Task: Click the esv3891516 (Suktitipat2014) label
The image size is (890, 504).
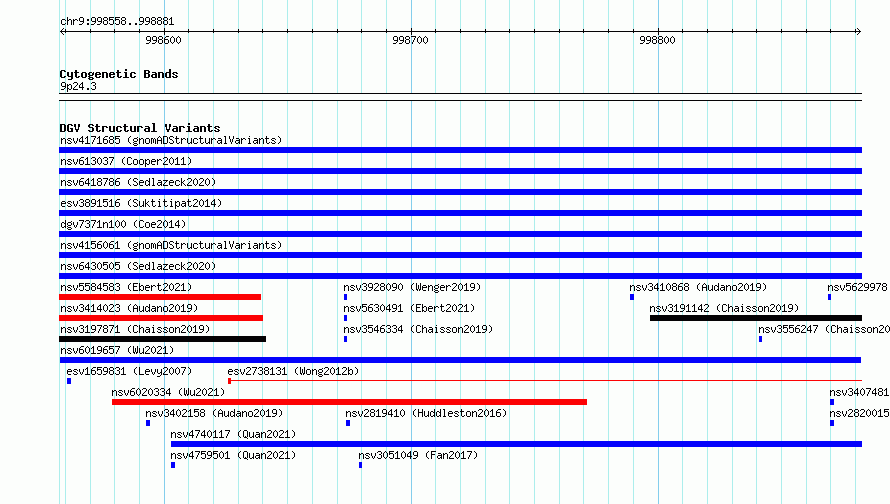Action: pos(141,203)
